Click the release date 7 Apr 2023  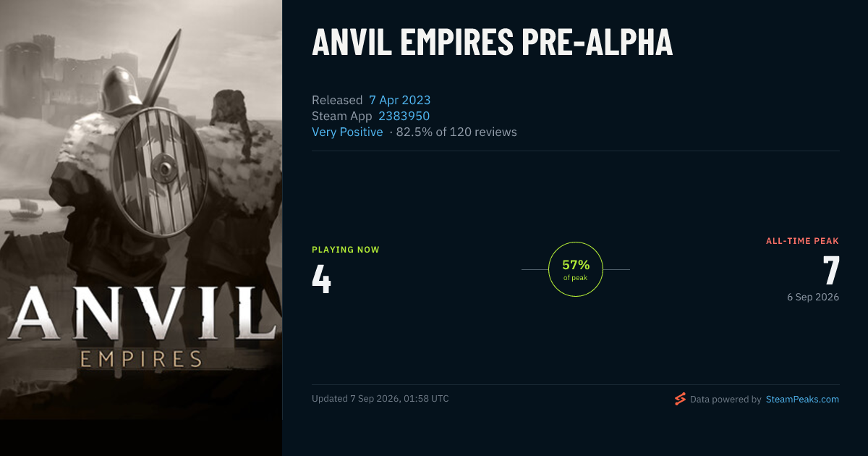coord(399,100)
